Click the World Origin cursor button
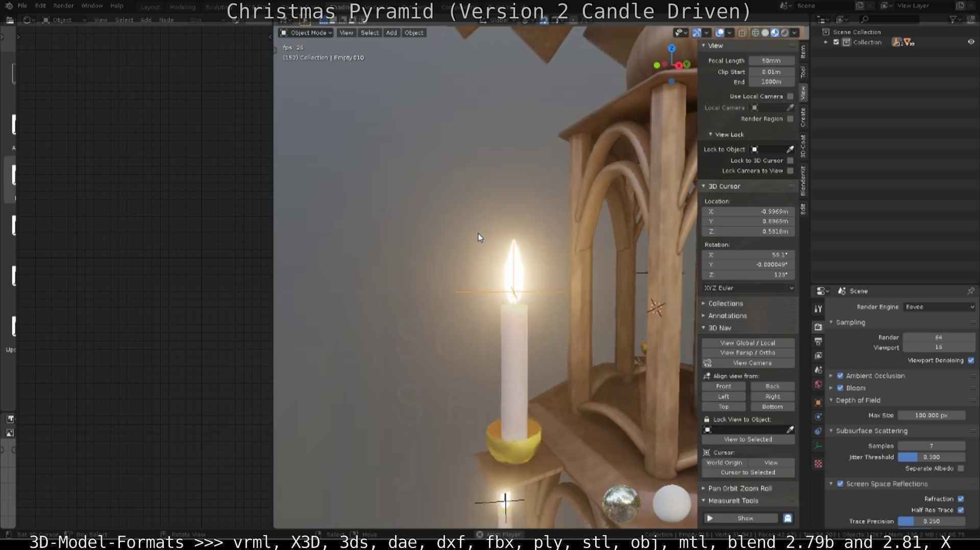 point(724,463)
